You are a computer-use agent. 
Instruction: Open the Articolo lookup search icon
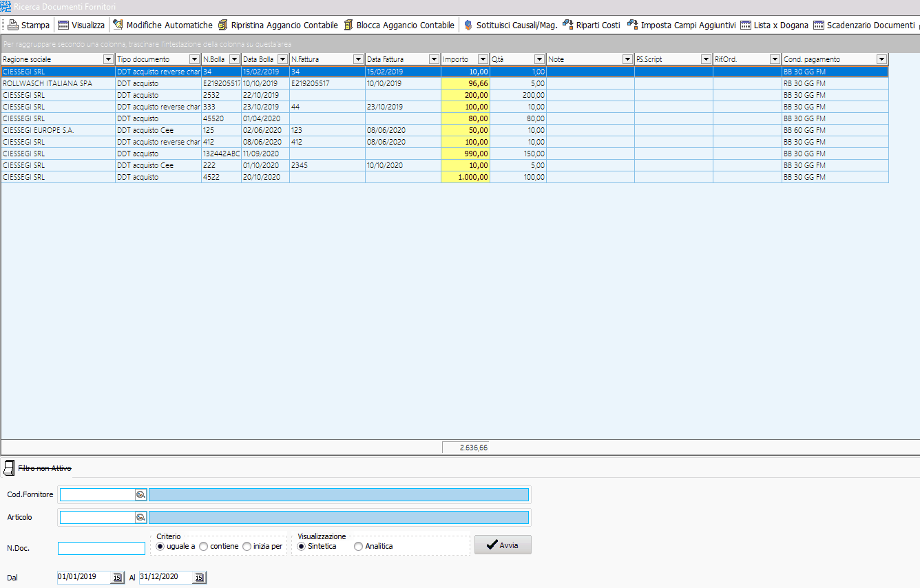140,517
